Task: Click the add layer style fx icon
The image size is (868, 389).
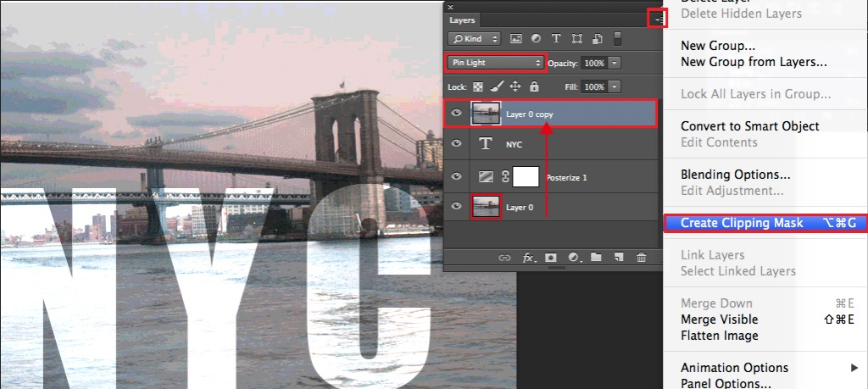Action: pyautogui.click(x=528, y=258)
